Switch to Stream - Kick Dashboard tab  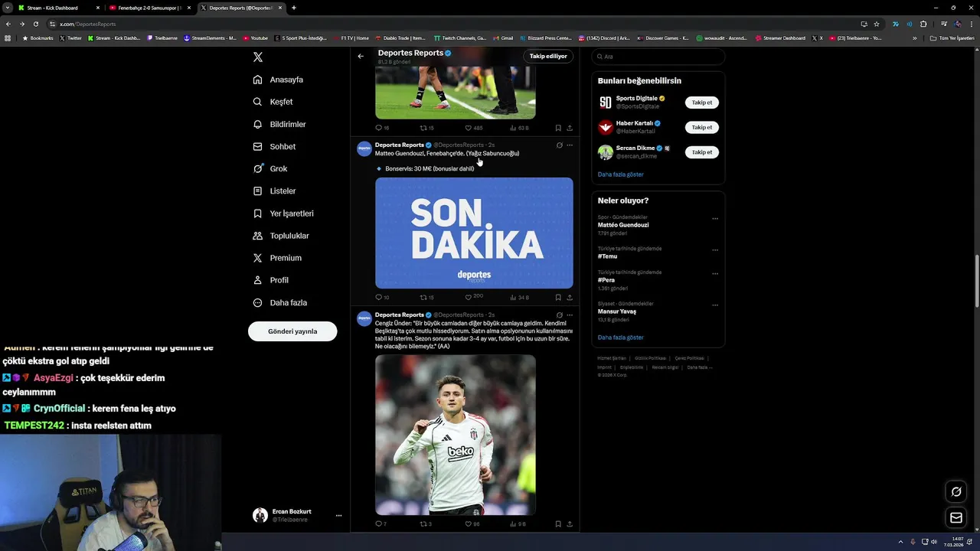(x=58, y=8)
